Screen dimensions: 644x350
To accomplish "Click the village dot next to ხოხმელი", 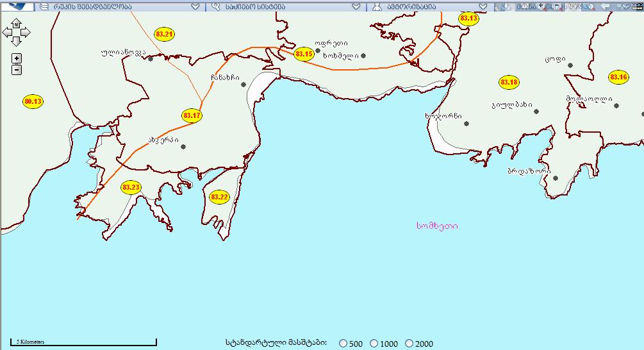I will click(363, 56).
